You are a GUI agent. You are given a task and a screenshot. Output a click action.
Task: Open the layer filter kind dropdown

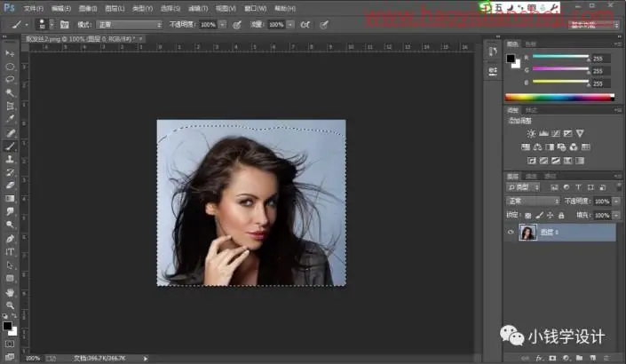(x=523, y=187)
